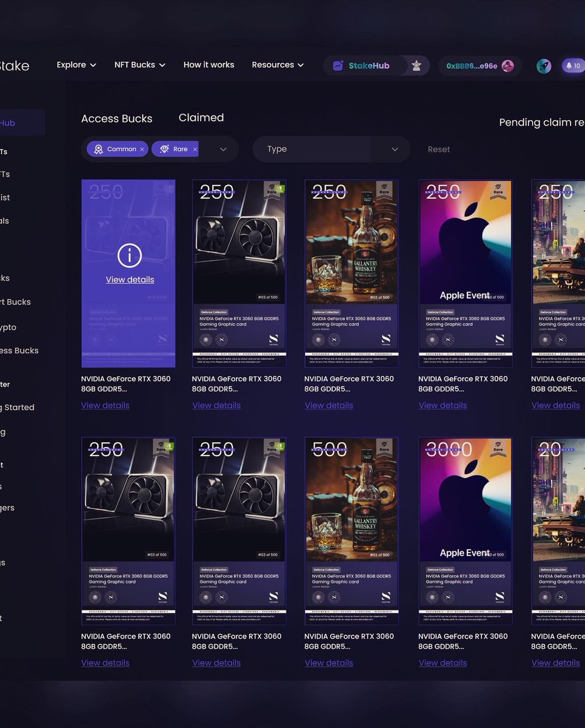The width and height of the screenshot is (585, 728).
Task: Select the NVIDIA title text beneath the highlighted card
Action: [126, 384]
